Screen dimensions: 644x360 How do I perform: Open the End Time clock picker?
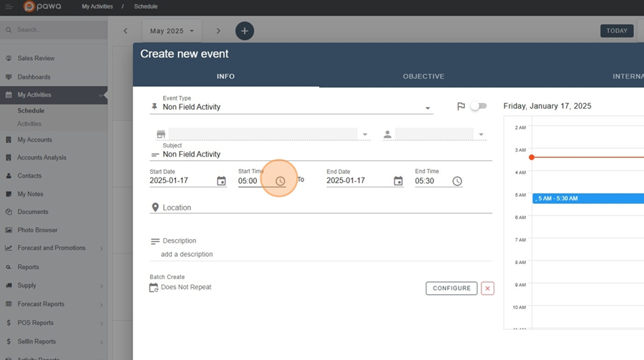[x=457, y=181]
